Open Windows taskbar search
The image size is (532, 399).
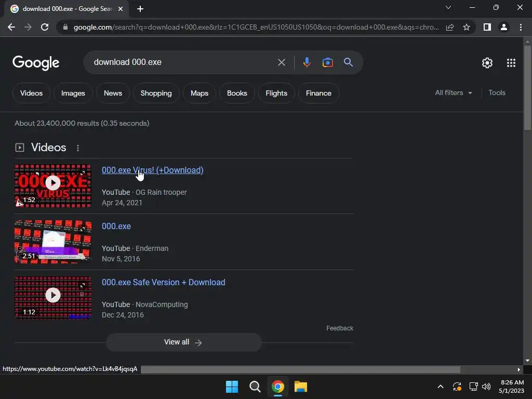pyautogui.click(x=255, y=387)
